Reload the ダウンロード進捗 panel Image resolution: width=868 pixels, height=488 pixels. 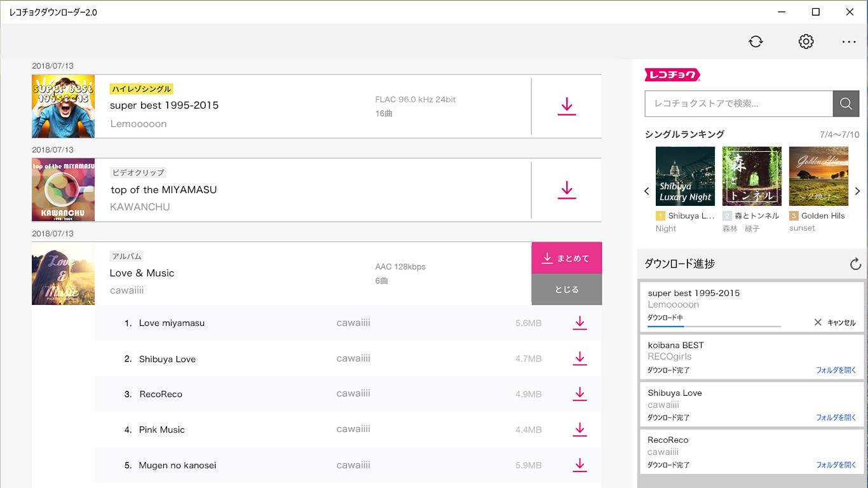tap(855, 264)
